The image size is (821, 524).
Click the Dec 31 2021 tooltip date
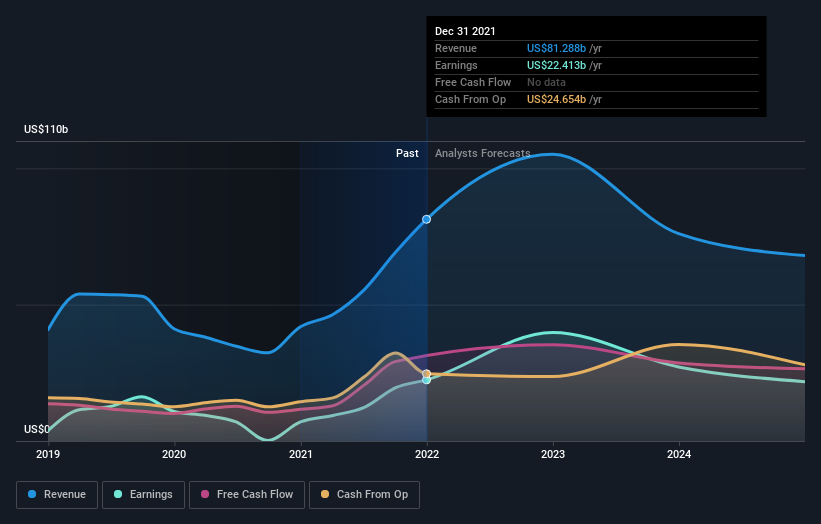pyautogui.click(x=465, y=31)
